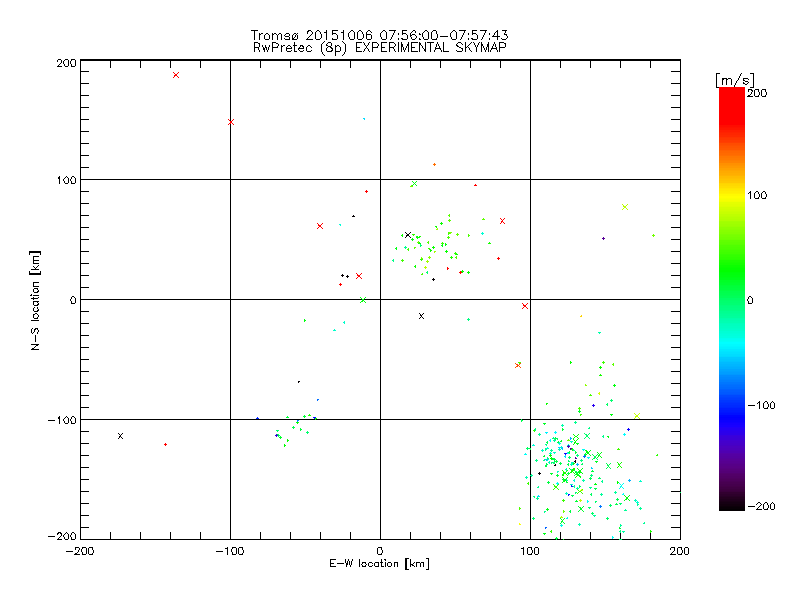This screenshot has width=800, height=600.
Task: Click the colorbar tick label '0'
Action: [750, 301]
